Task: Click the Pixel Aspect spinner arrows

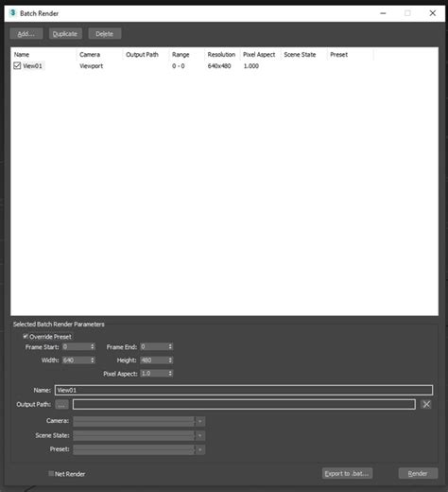Action: (170, 374)
